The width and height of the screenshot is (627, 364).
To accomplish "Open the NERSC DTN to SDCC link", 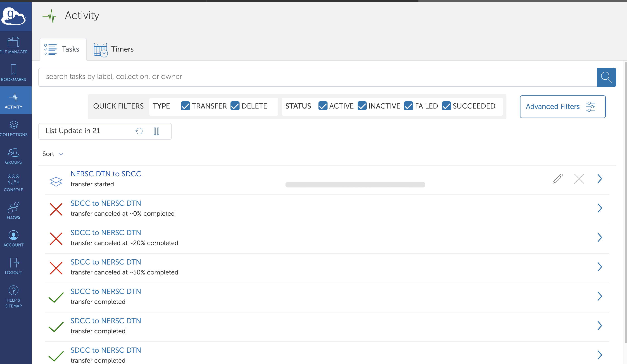I will coord(106,174).
